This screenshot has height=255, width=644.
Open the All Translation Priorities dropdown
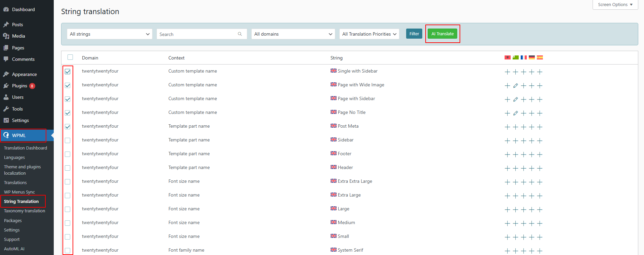[369, 34]
